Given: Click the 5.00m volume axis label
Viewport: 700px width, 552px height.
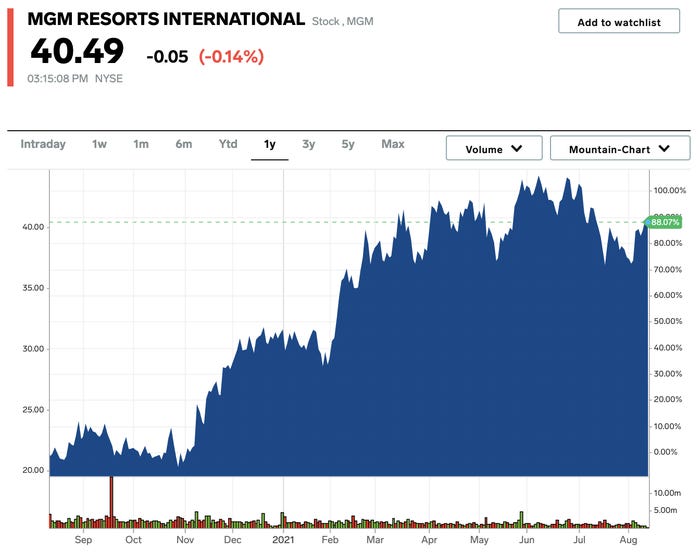Looking at the screenshot, I should click(665, 510).
